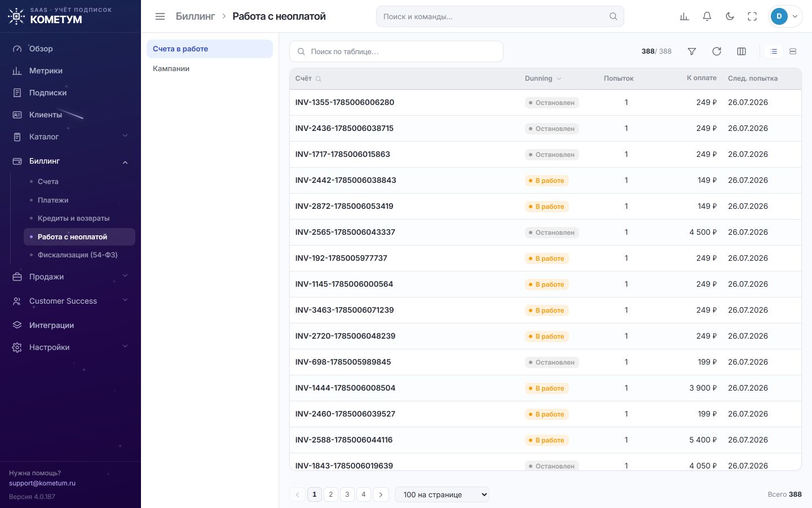Switch to card row density view
Image resolution: width=812 pixels, height=508 pixels.
coord(793,51)
